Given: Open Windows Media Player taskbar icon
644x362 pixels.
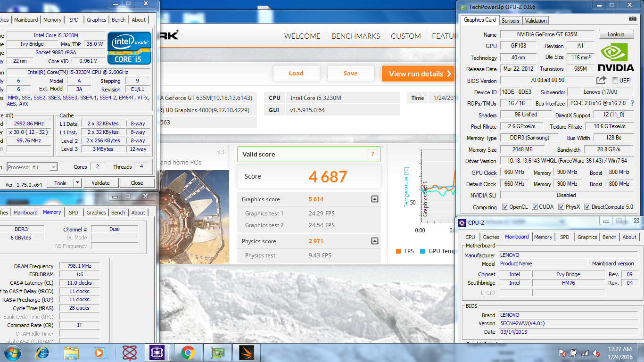Looking at the screenshot, I should [99, 353].
